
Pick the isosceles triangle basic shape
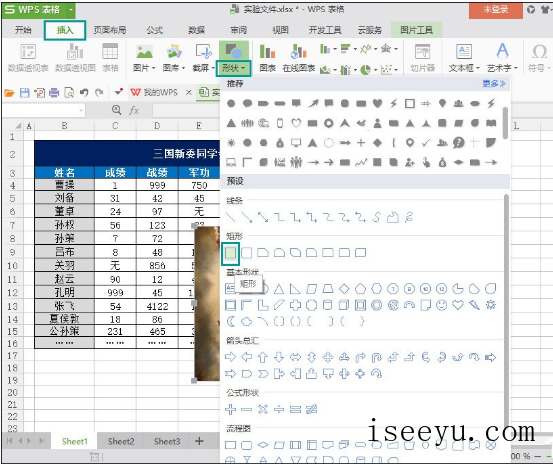279,289
